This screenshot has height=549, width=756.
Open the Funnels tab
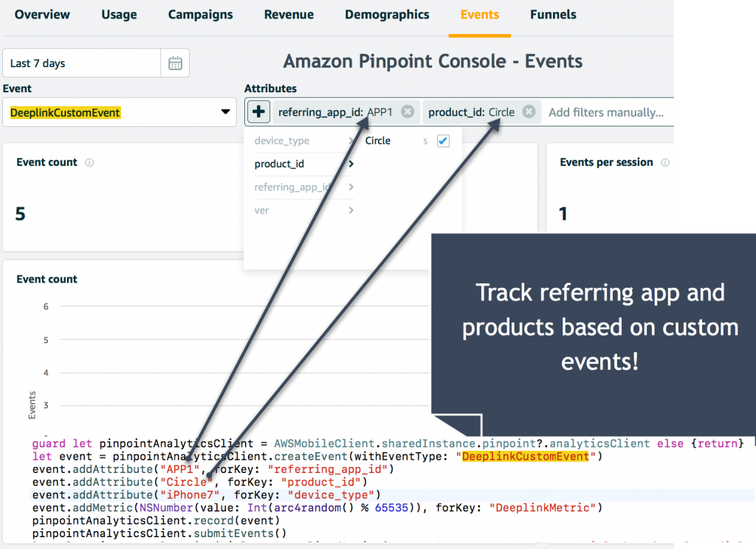click(553, 15)
